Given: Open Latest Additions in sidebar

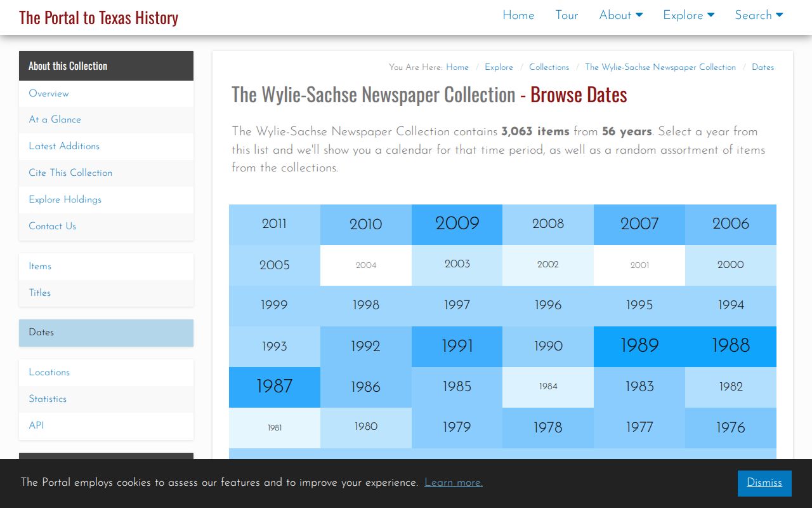Looking at the screenshot, I should tap(106, 146).
